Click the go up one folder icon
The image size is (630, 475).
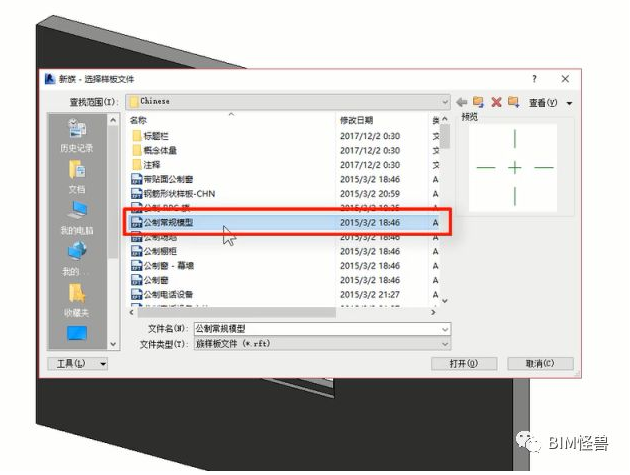(x=478, y=102)
